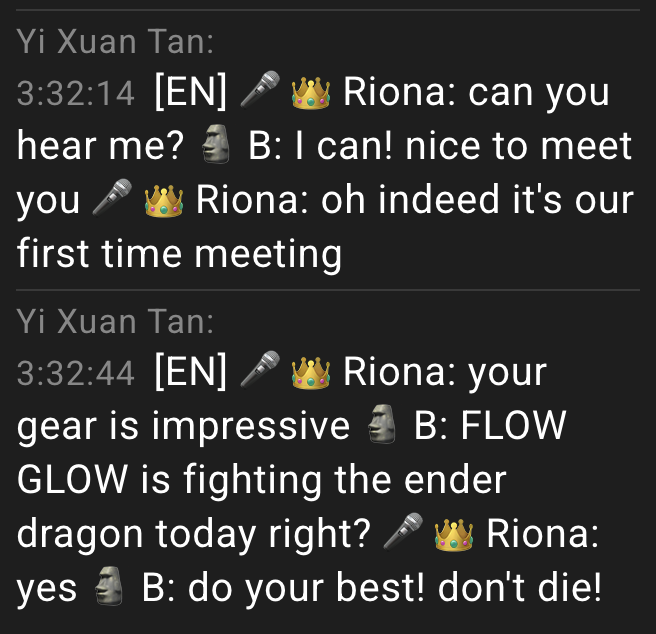Image resolution: width=656 pixels, height=634 pixels.
Task: Click Yi Xuan Tan name above 3:32:44 message
Action: pos(115,321)
